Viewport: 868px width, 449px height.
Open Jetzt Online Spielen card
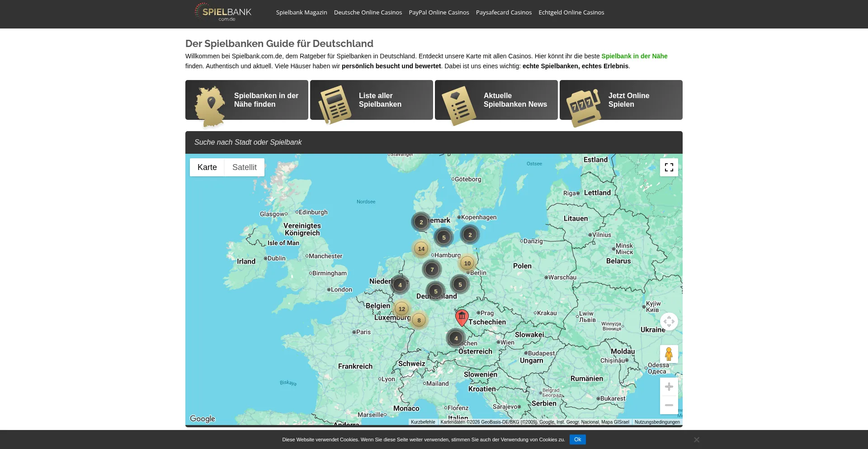click(x=621, y=100)
